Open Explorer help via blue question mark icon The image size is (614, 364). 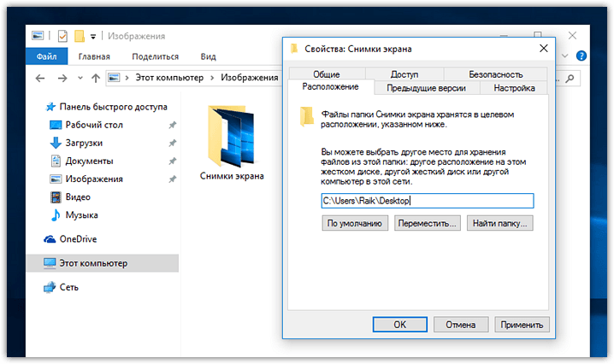[x=582, y=56]
